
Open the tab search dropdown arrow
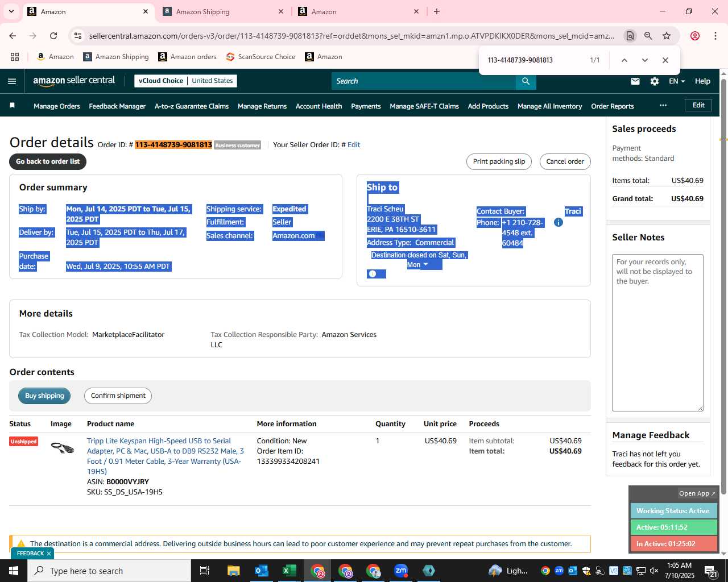pyautogui.click(x=11, y=11)
